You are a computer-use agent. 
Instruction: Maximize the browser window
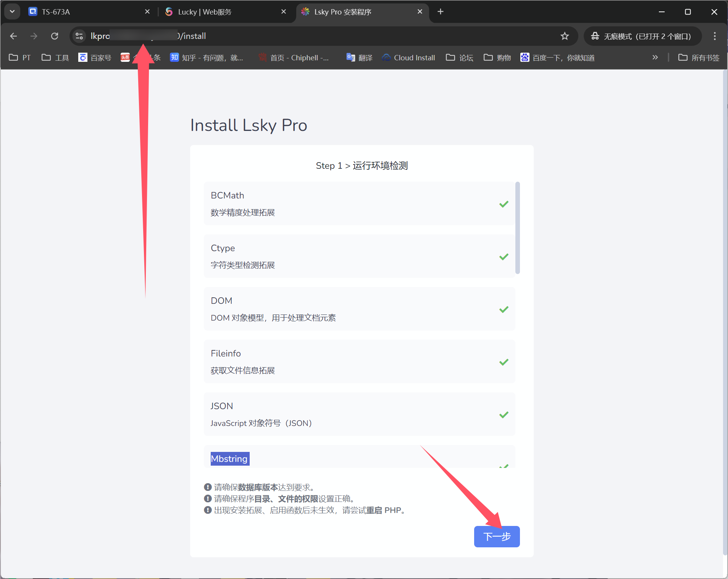coord(688,12)
